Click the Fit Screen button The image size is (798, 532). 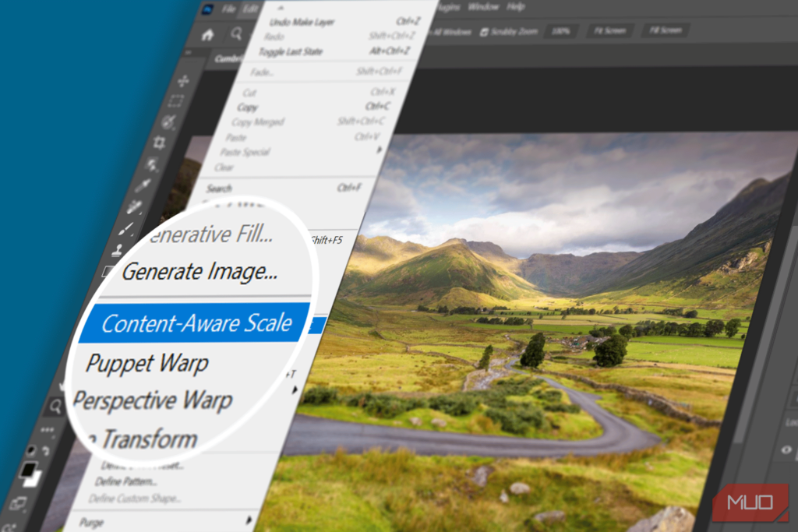(x=609, y=30)
